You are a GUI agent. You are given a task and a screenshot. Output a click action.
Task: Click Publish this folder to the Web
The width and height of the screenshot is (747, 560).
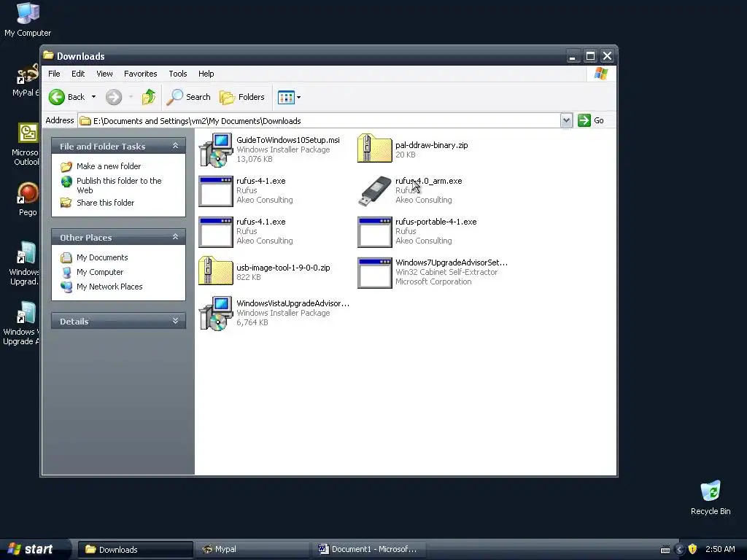pyautogui.click(x=119, y=185)
